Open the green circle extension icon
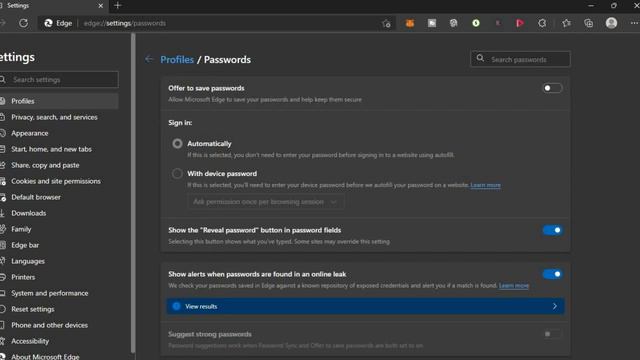Viewport: 640px width, 360px height. [x=476, y=23]
